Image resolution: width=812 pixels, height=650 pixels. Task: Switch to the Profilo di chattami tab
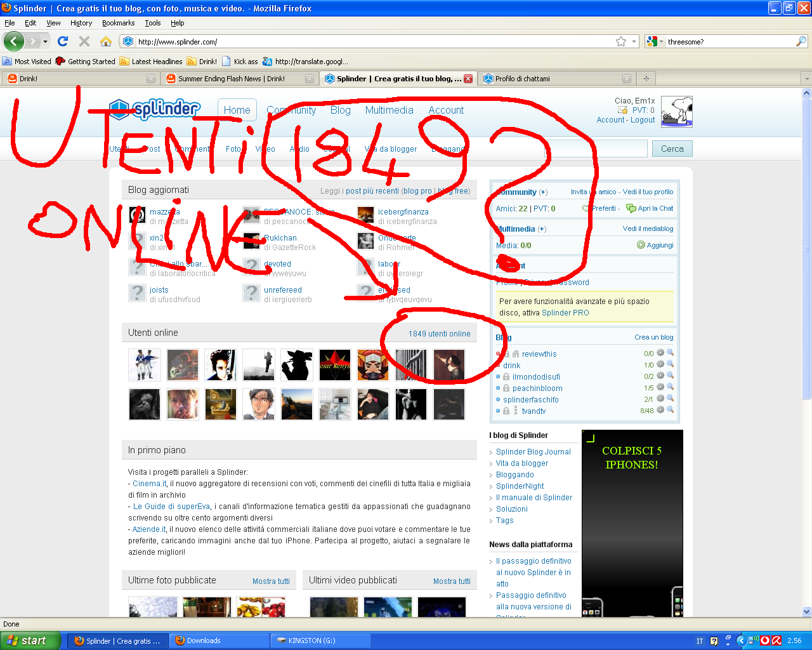[x=557, y=79]
